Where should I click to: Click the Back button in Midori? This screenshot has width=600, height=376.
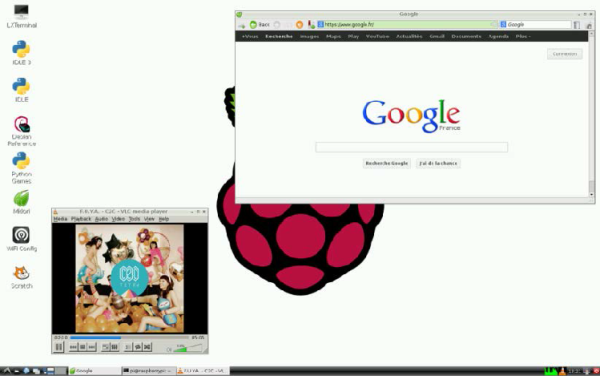[260, 24]
